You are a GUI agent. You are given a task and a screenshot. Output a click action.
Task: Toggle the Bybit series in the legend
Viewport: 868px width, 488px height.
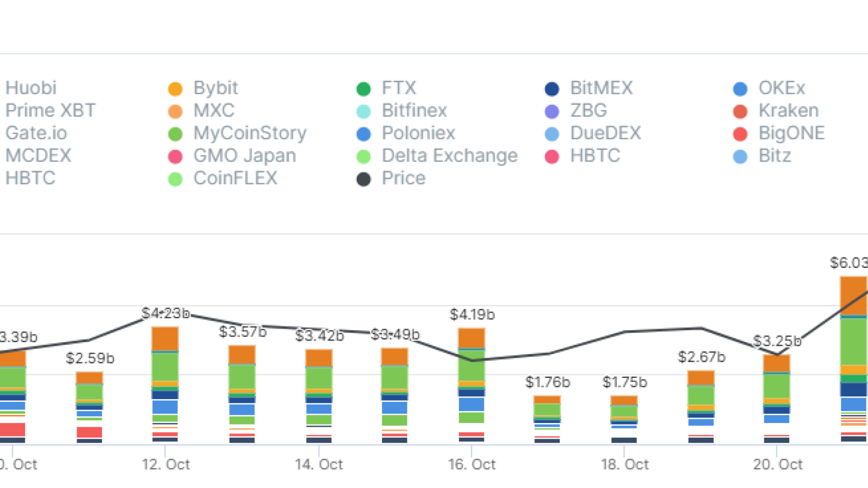point(203,88)
